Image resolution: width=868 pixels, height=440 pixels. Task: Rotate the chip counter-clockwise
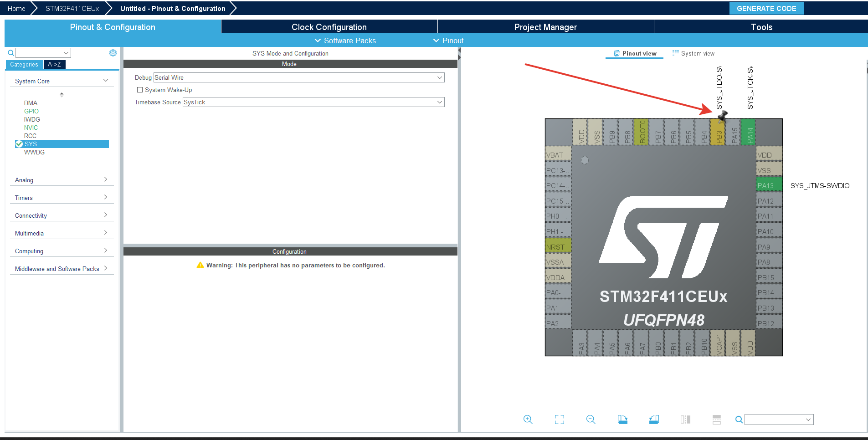click(654, 420)
